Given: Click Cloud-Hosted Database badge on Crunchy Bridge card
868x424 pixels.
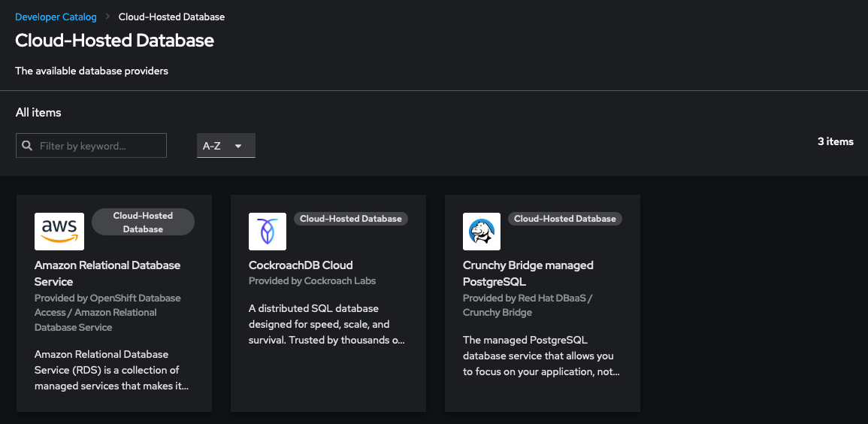Looking at the screenshot, I should coord(565,219).
